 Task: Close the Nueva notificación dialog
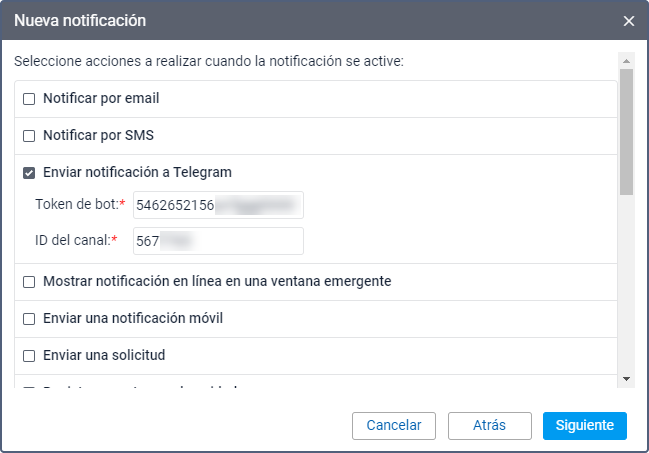pos(628,20)
